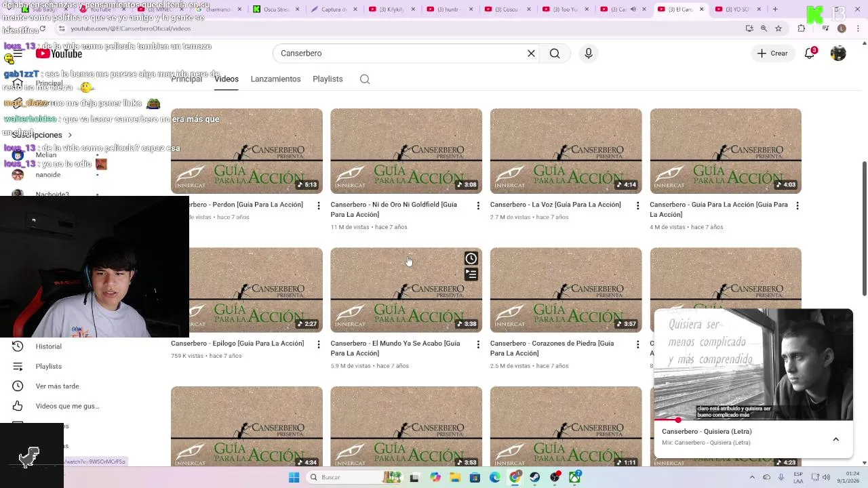Open the 4:34 video thumbnail
The image size is (868, 488).
(247, 426)
